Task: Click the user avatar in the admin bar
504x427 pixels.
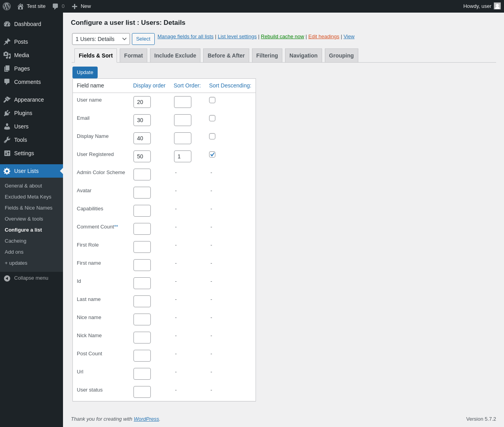Action: [x=497, y=6]
